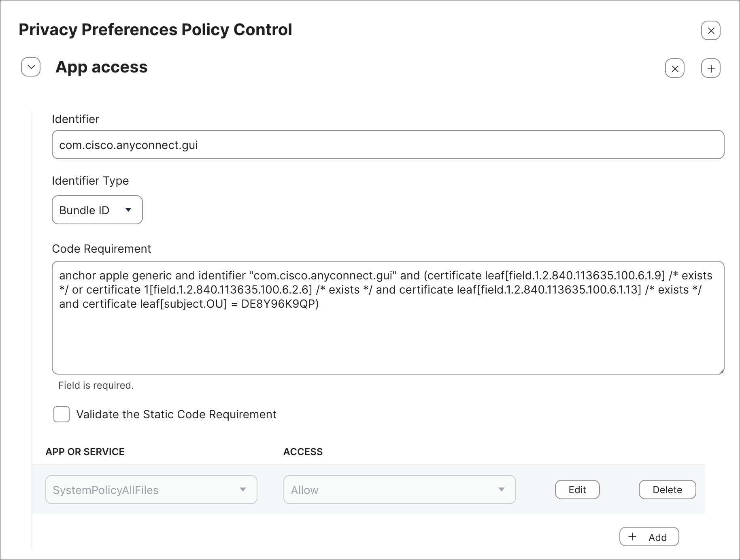Click the App access heading
Viewport: 740px width, 560px height.
pyautogui.click(x=102, y=67)
